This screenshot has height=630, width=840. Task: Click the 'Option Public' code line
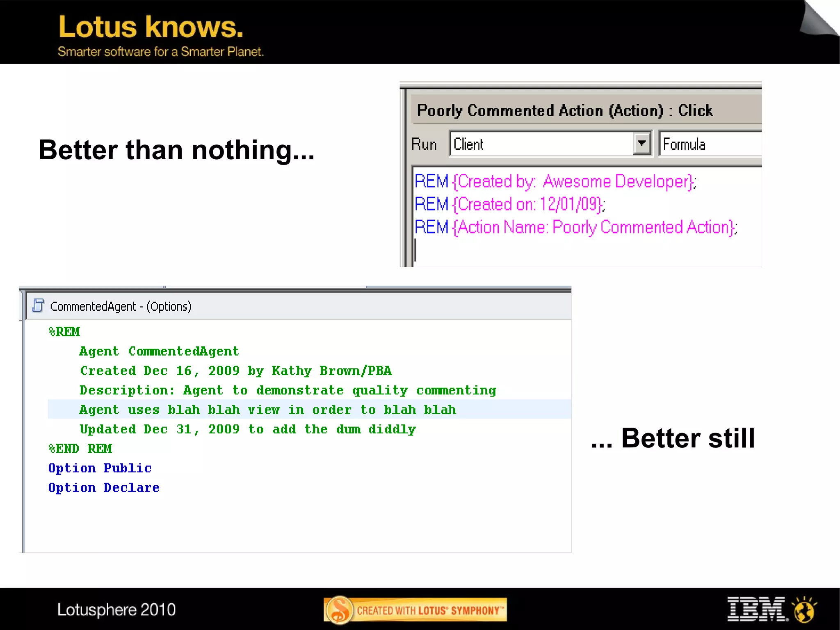[100, 468]
